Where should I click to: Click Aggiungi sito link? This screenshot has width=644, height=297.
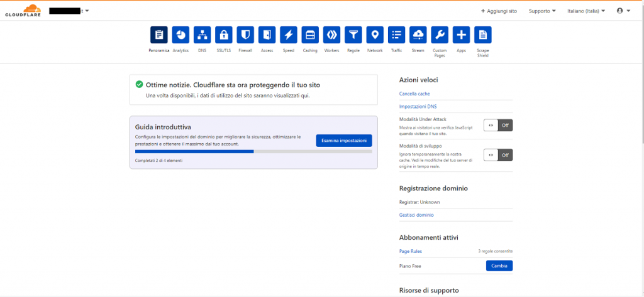(499, 11)
